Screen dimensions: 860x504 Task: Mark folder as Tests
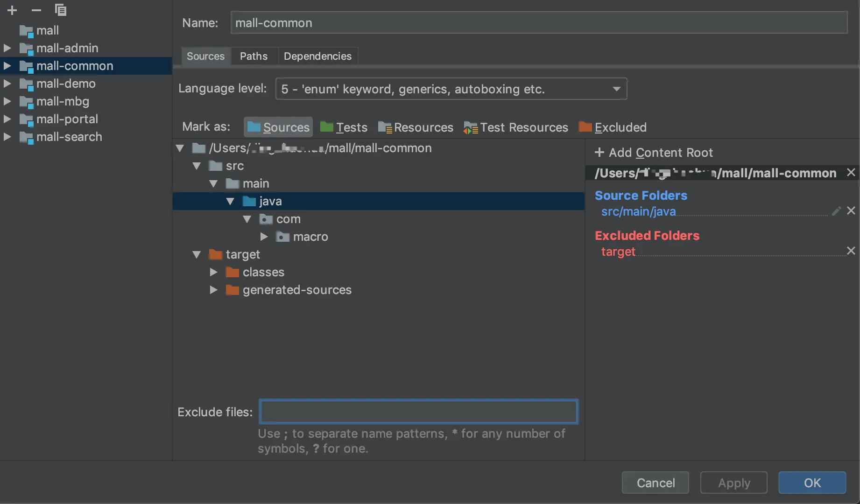pos(344,127)
